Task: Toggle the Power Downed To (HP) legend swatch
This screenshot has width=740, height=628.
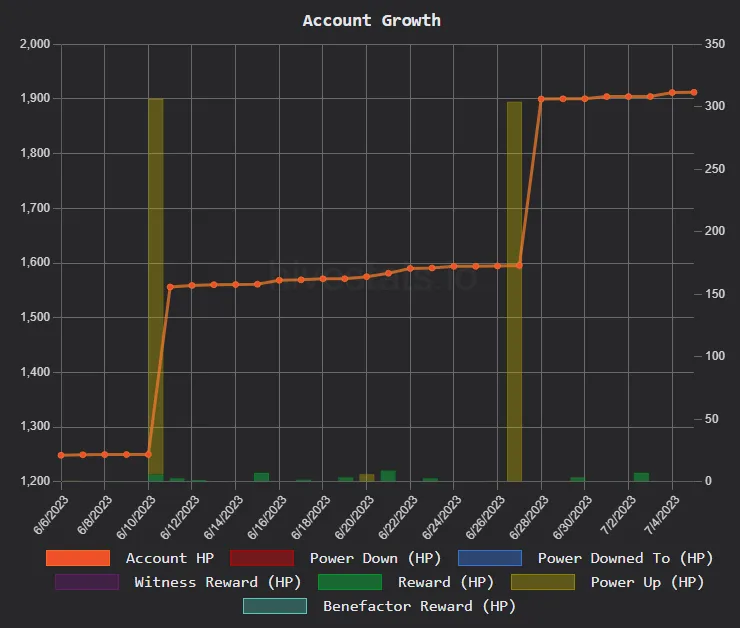Action: (x=490, y=558)
